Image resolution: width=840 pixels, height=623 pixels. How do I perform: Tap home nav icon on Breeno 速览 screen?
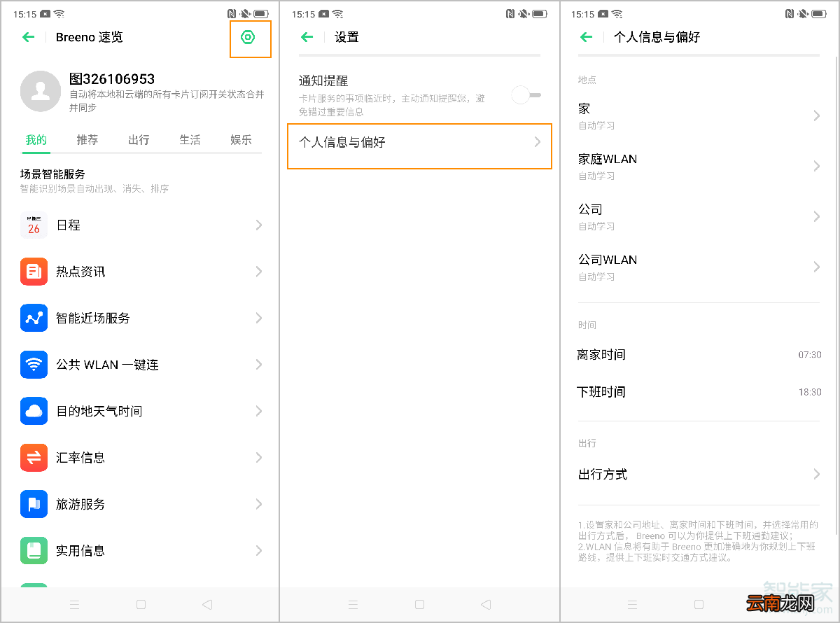pyautogui.click(x=141, y=604)
